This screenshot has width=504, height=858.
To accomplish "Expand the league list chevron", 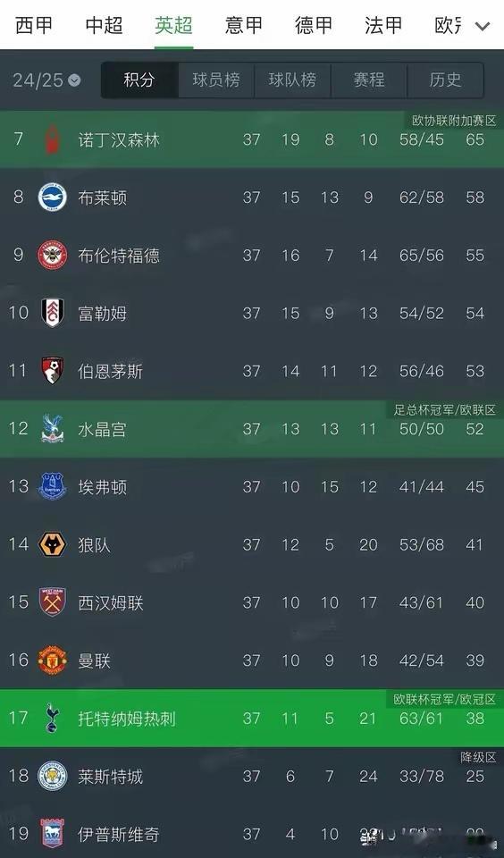I will pyautogui.click(x=483, y=26).
